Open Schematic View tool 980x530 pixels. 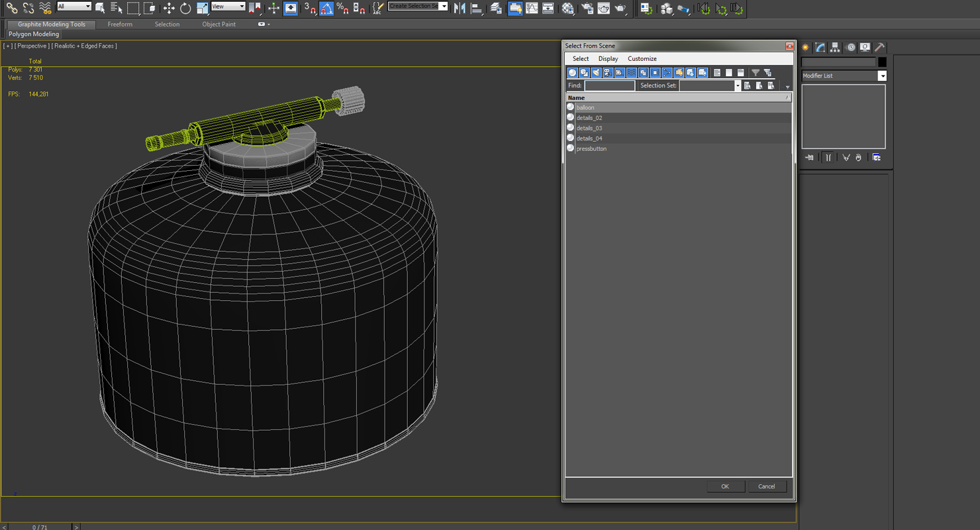point(548,8)
